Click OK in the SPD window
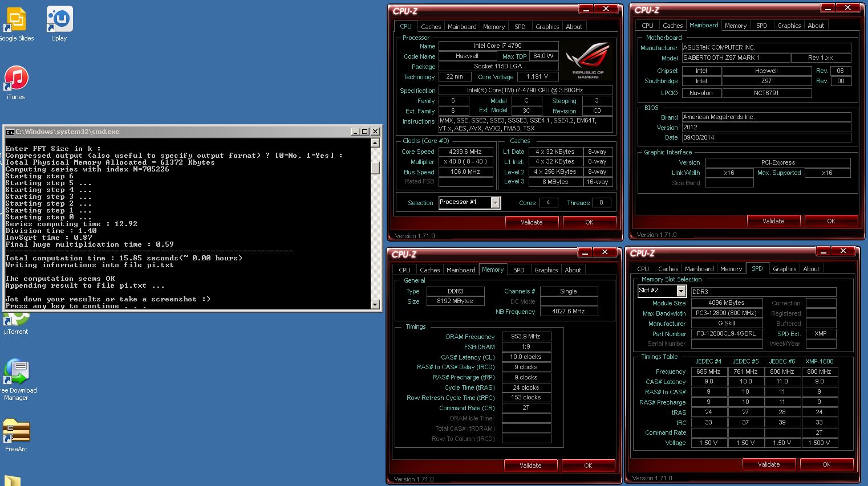Image resolution: width=868 pixels, height=486 pixels. 826,464
